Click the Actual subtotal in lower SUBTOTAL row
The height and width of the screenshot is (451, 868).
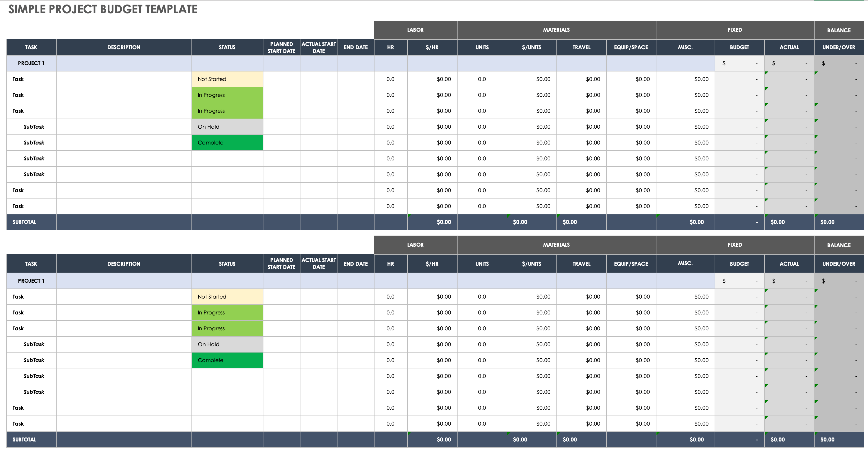[789, 440]
